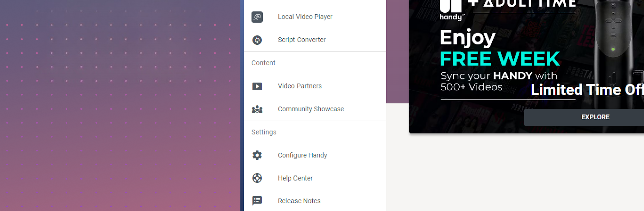
Task: Click the Help Center lifebuoy icon
Action: (x=257, y=178)
